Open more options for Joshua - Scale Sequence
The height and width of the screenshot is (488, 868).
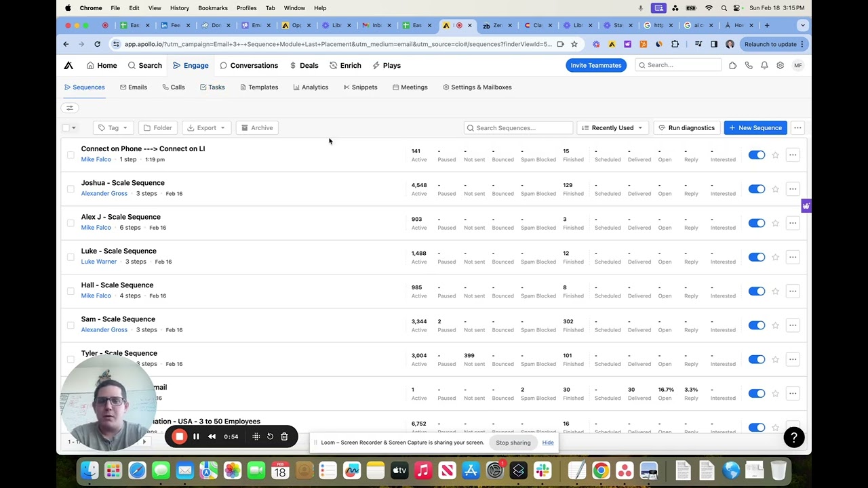pos(793,189)
